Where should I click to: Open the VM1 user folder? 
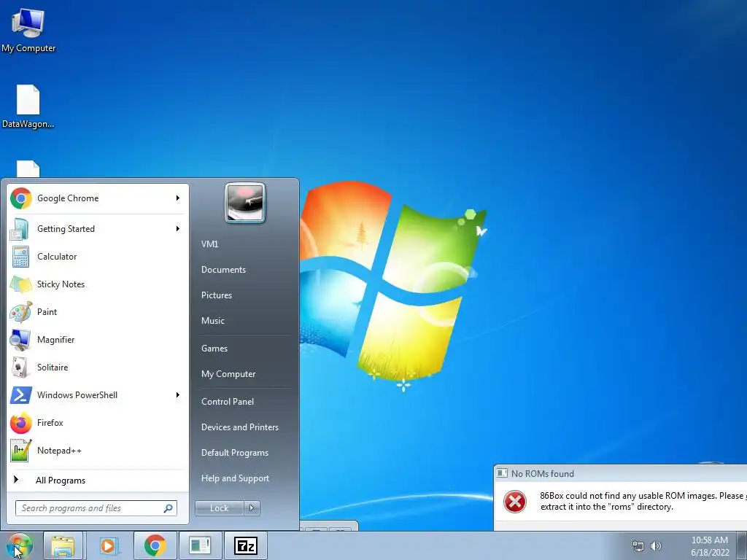tap(209, 244)
